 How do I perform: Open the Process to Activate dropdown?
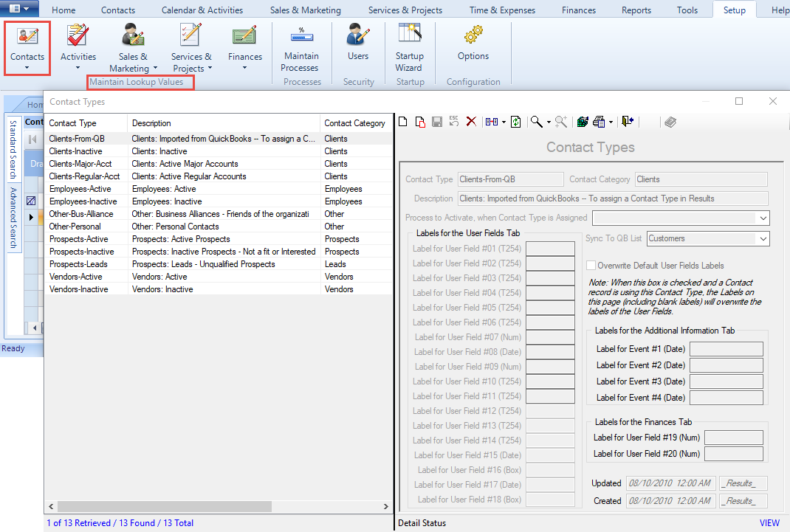763,218
